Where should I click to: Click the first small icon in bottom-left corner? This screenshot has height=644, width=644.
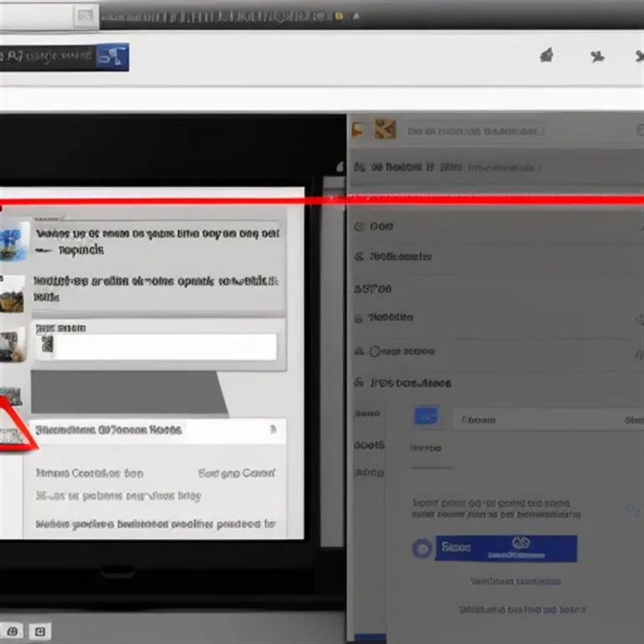pyautogui.click(x=14, y=631)
